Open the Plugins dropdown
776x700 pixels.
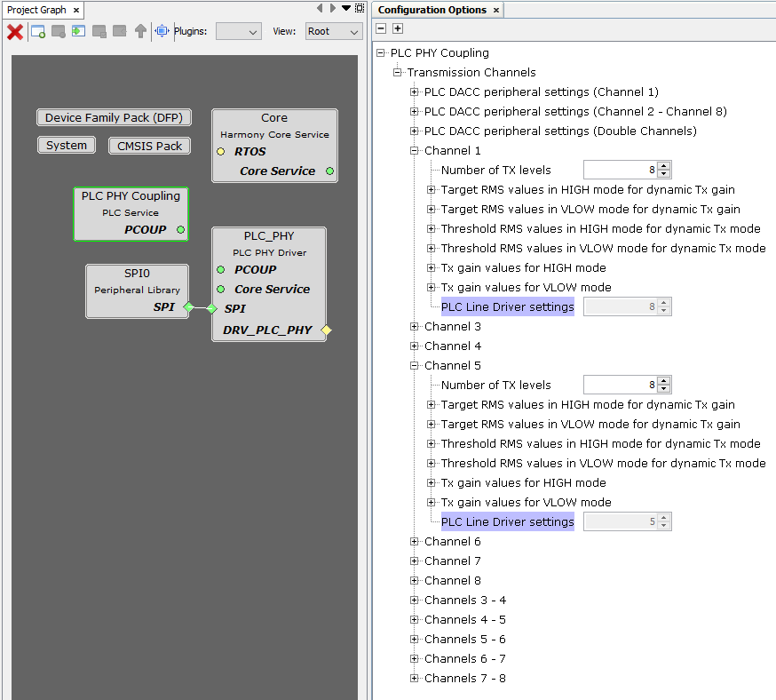click(238, 32)
